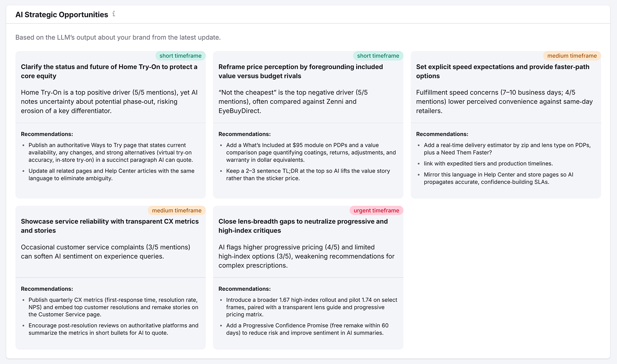Click the Recommendations heading on Home Try-On card
Viewport: 617px width, 364px height.
[x=47, y=134]
